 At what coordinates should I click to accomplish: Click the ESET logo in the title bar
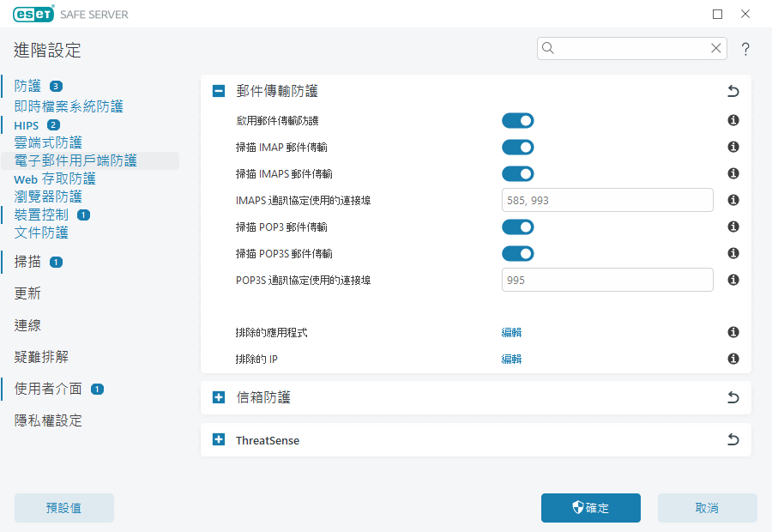[33, 14]
